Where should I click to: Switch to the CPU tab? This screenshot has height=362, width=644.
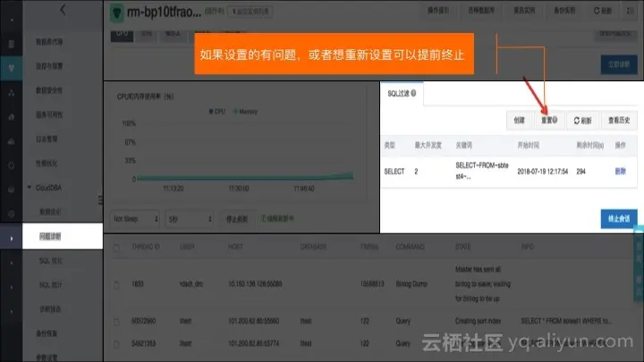122,35
